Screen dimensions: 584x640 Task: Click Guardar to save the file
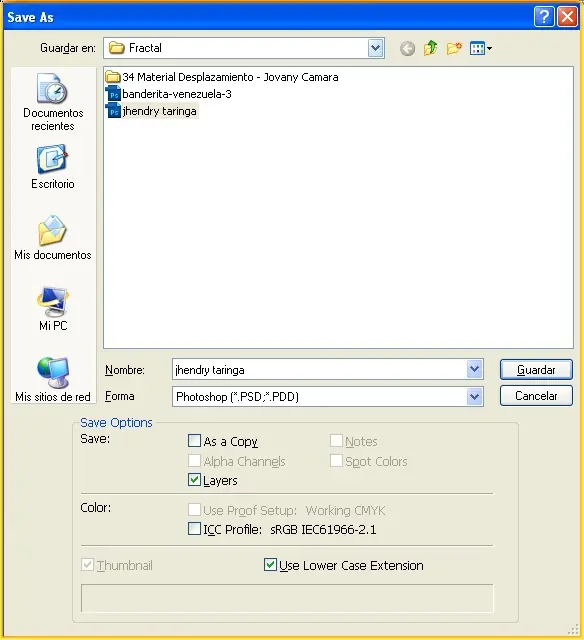536,370
